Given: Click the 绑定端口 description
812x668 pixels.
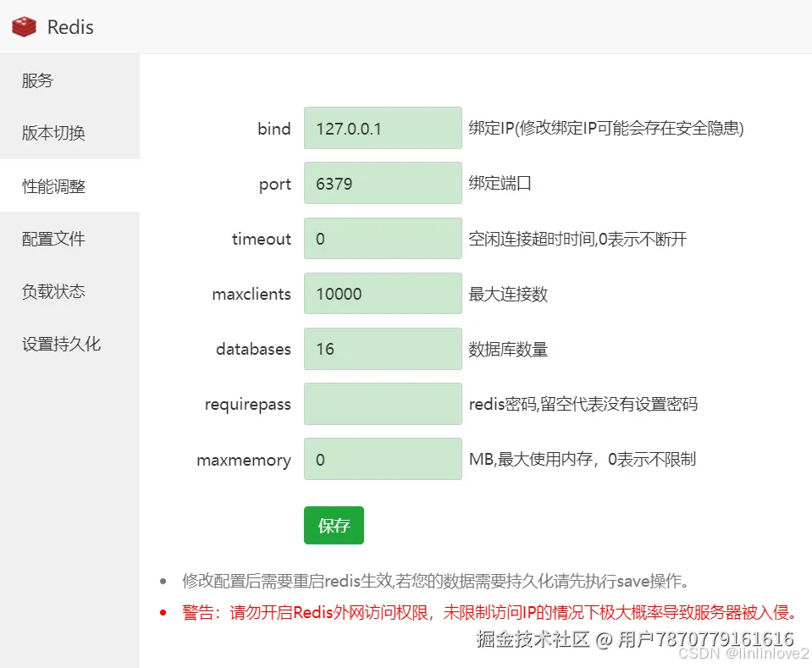Looking at the screenshot, I should coord(500,183).
